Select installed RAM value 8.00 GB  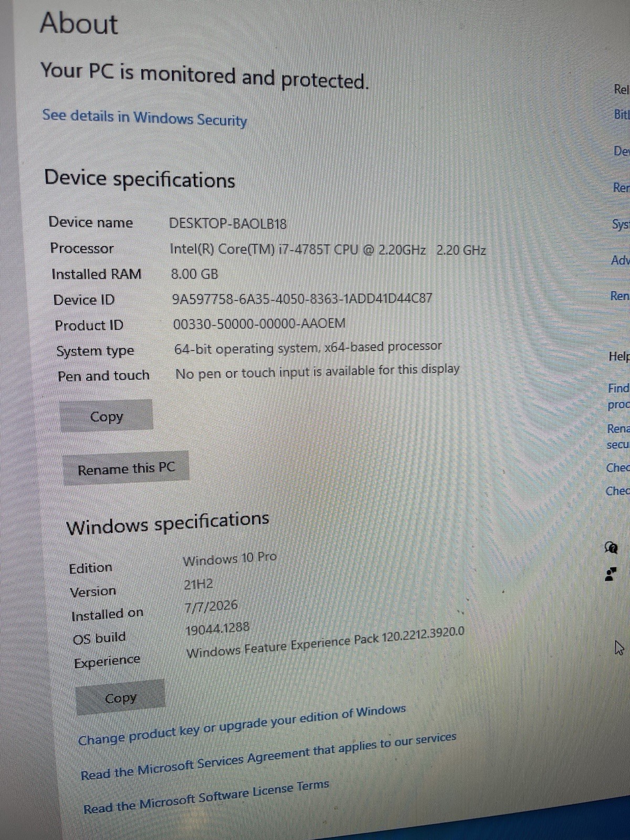coord(194,274)
